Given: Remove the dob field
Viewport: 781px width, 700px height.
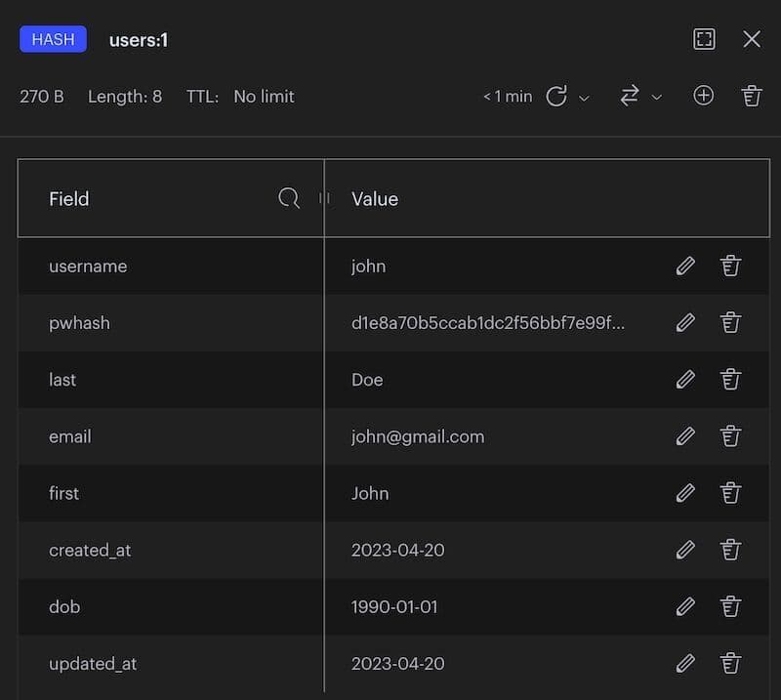Looking at the screenshot, I should click(x=730, y=606).
